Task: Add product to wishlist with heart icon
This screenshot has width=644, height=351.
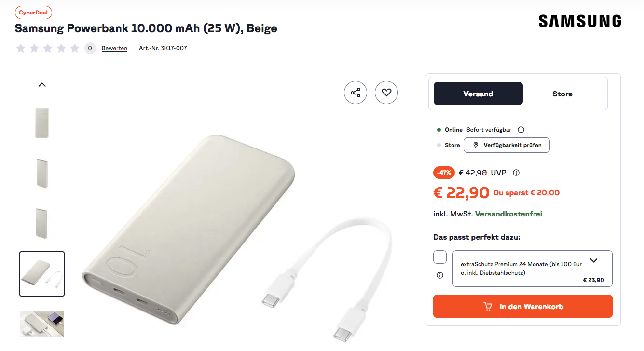Action: pyautogui.click(x=386, y=93)
